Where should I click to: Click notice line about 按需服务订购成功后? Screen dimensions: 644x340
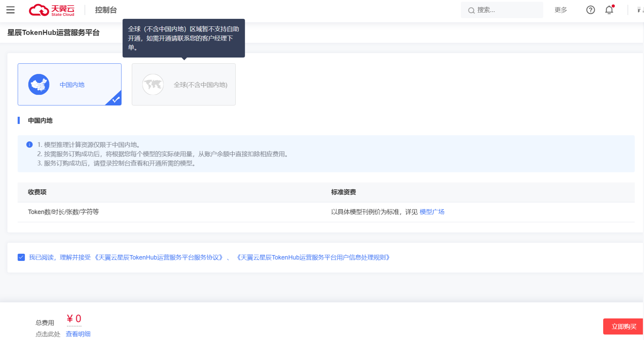(163, 154)
